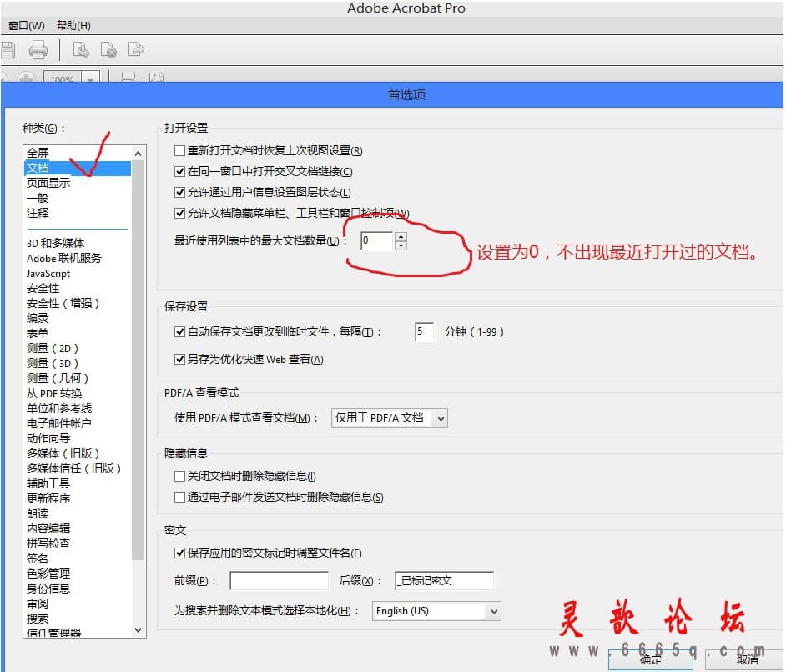The width and height of the screenshot is (786, 672).
Task: Click the floppy disk Save icon
Action: pyautogui.click(x=7, y=50)
